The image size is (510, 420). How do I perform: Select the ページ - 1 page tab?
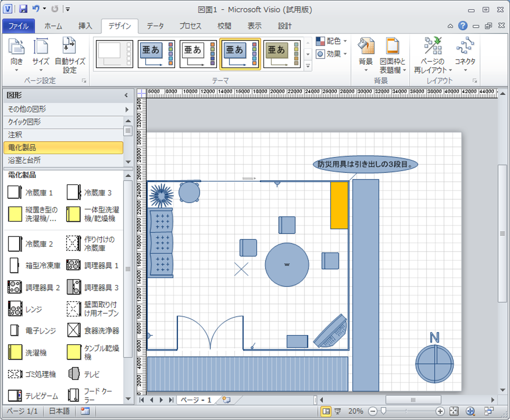coord(196,400)
